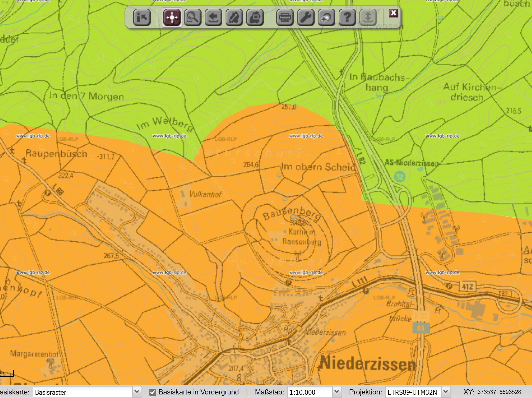
Task: Expand the Projektion ETRS89-UTM32N dropdown
Action: (446, 392)
